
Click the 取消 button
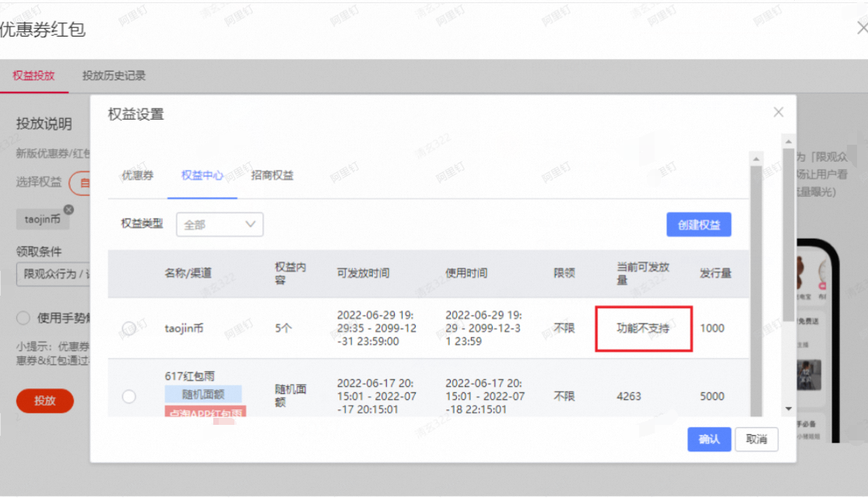(756, 440)
